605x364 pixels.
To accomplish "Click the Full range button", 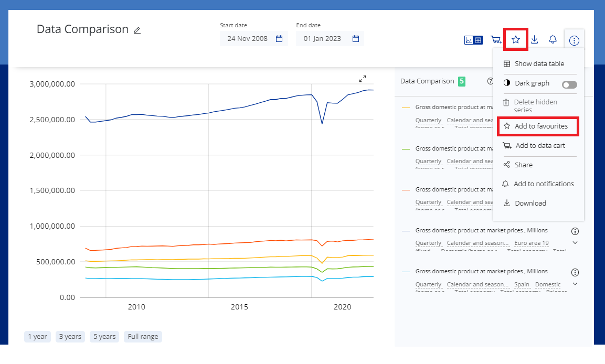I will [143, 337].
